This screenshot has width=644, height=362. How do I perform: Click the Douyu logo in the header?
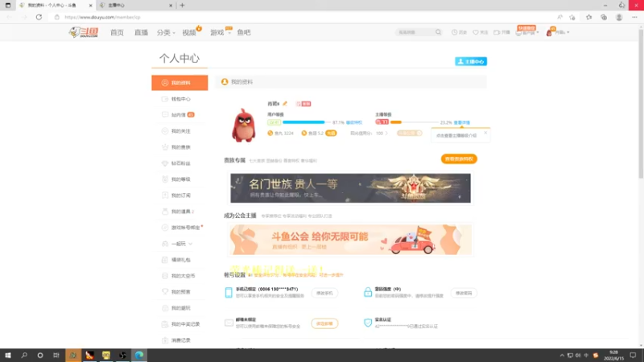click(x=84, y=32)
